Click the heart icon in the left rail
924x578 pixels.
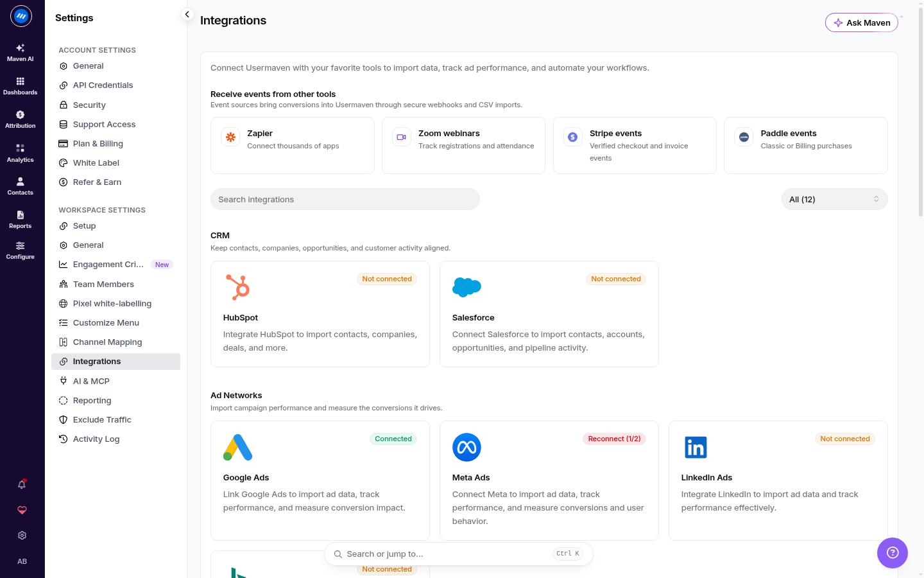[x=22, y=510]
